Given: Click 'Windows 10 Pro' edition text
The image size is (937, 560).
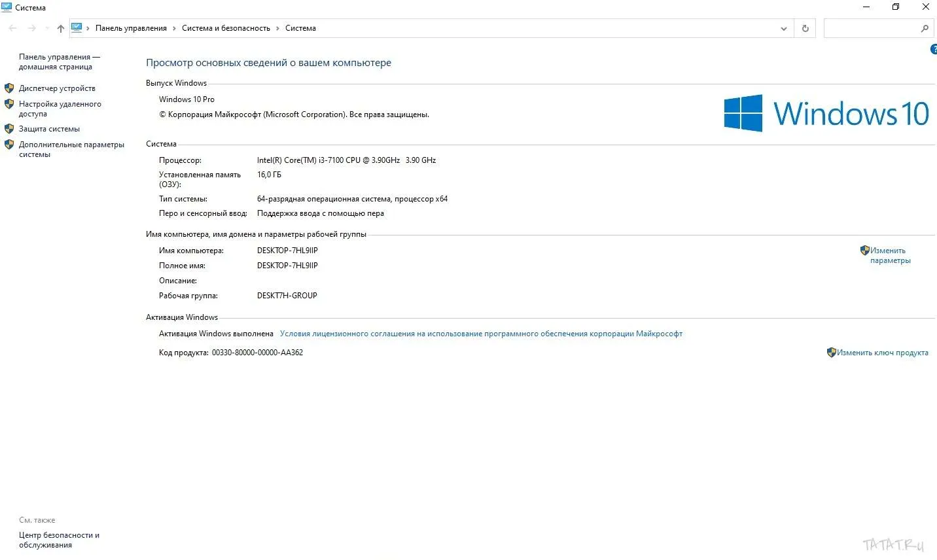Looking at the screenshot, I should click(186, 99).
